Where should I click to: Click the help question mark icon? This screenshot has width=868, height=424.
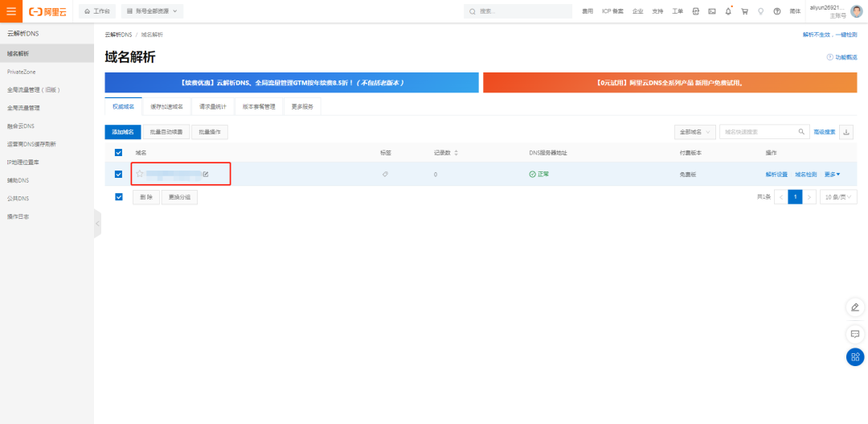[x=776, y=11]
